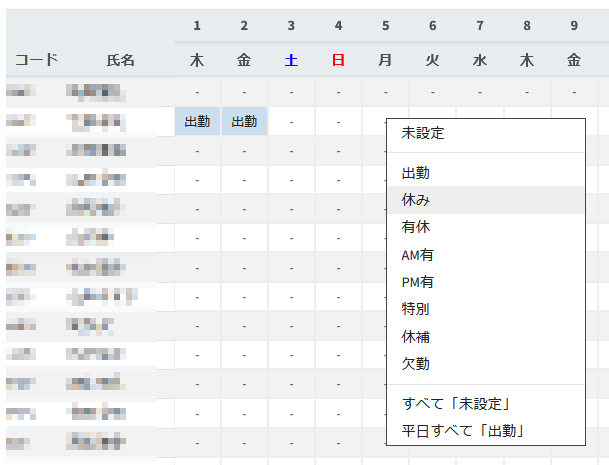609x465 pixels.
Task: Click the '出勤' cell under day 1
Action: pyautogui.click(x=197, y=122)
